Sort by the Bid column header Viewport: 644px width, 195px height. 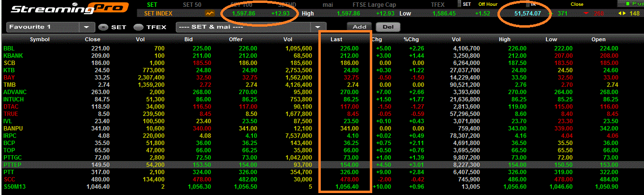point(189,39)
